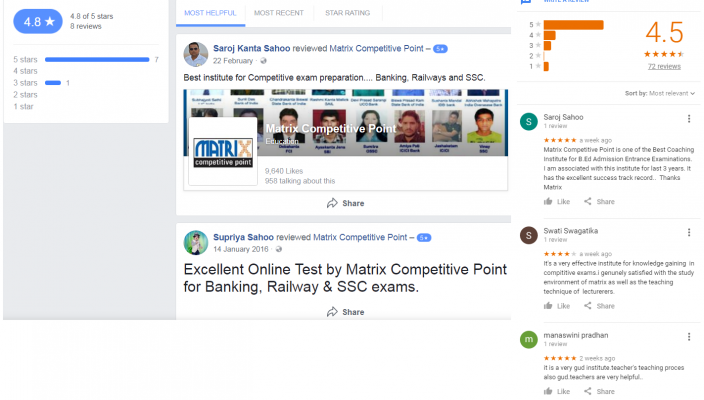Click the orange 5-star histogram bar
This screenshot has width=704, height=400.
click(x=573, y=25)
